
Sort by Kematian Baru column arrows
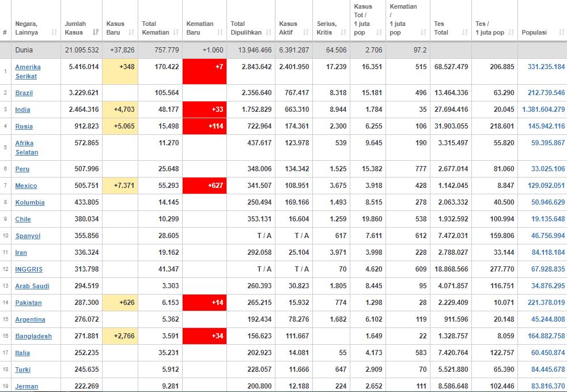coord(220,32)
